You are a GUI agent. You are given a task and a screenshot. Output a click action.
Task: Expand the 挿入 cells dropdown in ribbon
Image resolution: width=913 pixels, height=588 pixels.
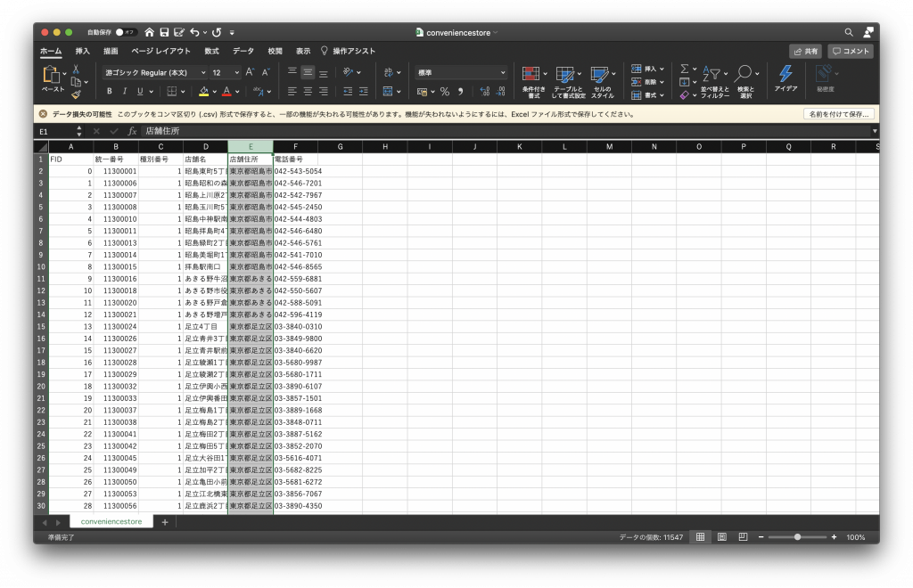[x=662, y=69]
